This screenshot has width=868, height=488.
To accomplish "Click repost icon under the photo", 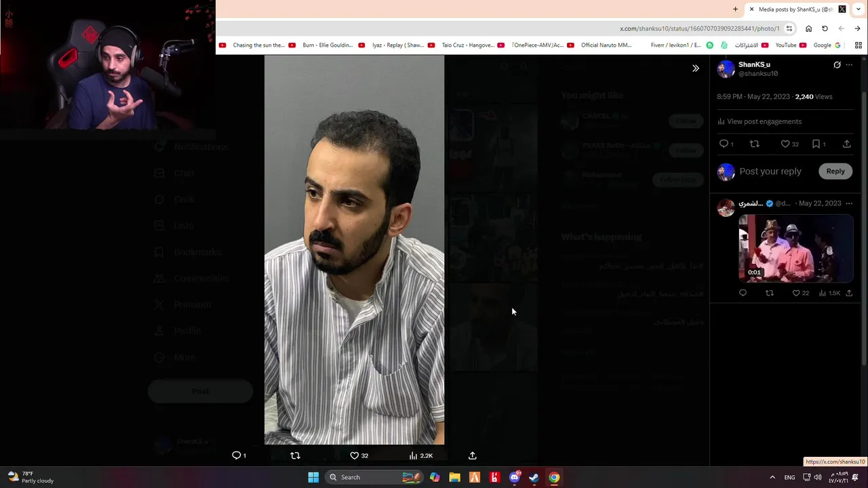I will pos(295,455).
